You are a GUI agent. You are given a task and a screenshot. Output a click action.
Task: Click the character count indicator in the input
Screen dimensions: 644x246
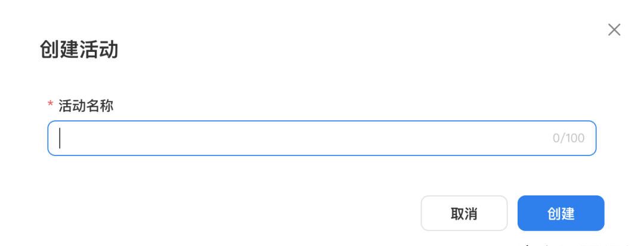coord(568,138)
